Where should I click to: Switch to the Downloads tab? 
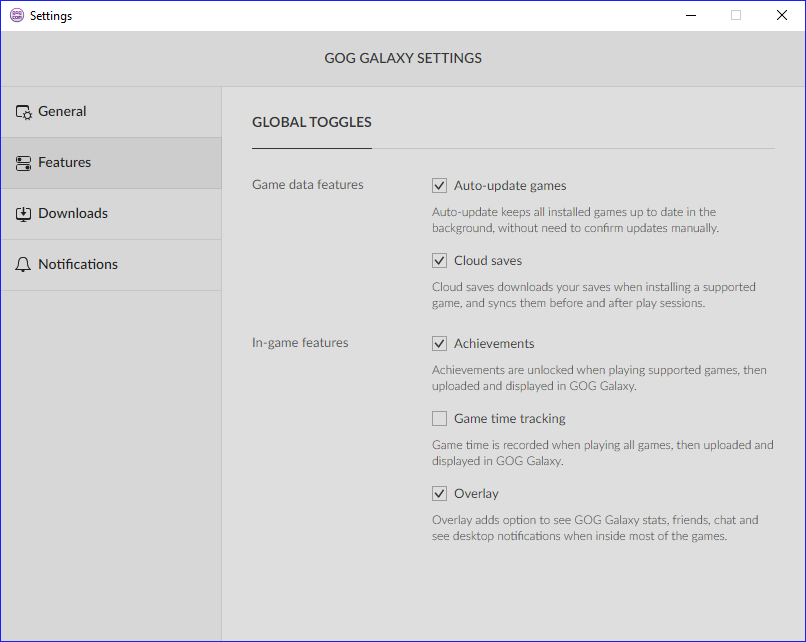[111, 214]
